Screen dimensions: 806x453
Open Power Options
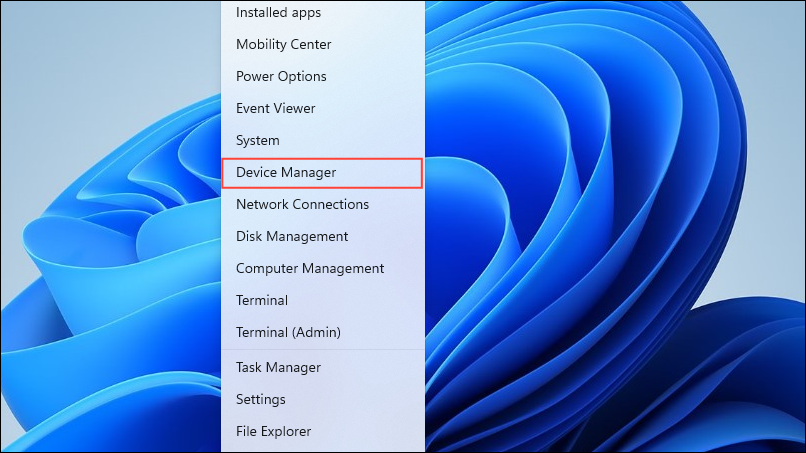tap(323, 76)
